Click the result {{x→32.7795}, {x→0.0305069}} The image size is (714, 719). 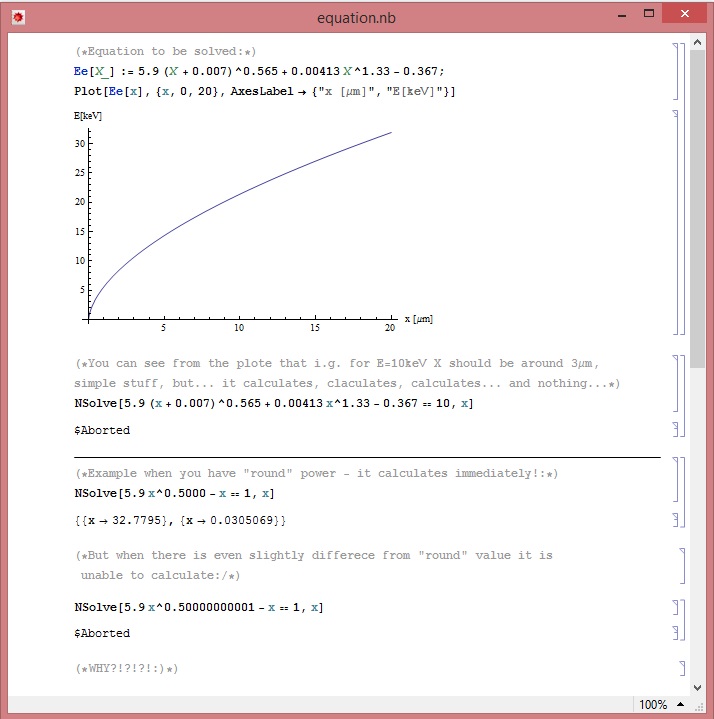point(180,520)
